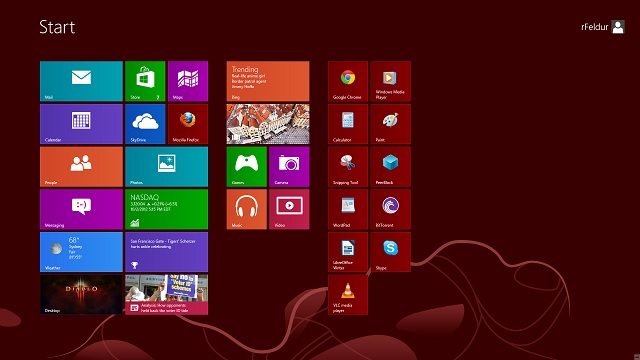Launch the PeerBlock tile
This screenshot has width=640, height=360.
pyautogui.click(x=390, y=167)
